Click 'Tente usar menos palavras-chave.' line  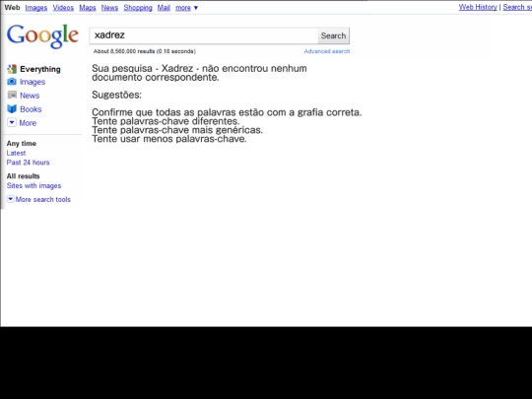[x=169, y=139]
